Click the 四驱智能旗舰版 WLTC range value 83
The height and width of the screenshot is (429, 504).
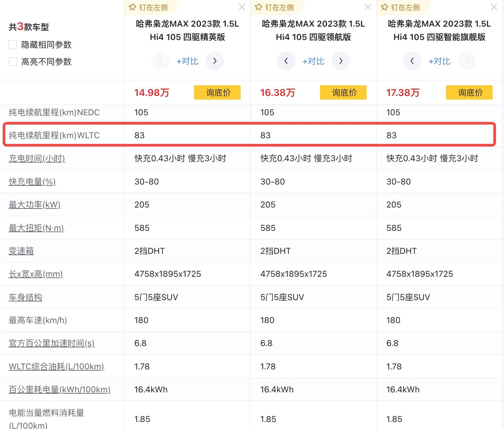coord(392,135)
